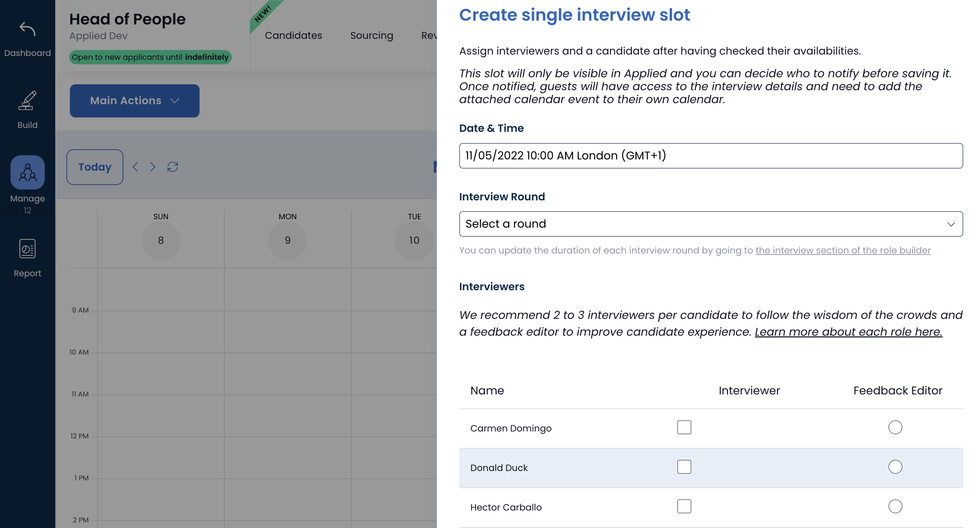
Task: Open the Build section icon
Action: [27, 101]
